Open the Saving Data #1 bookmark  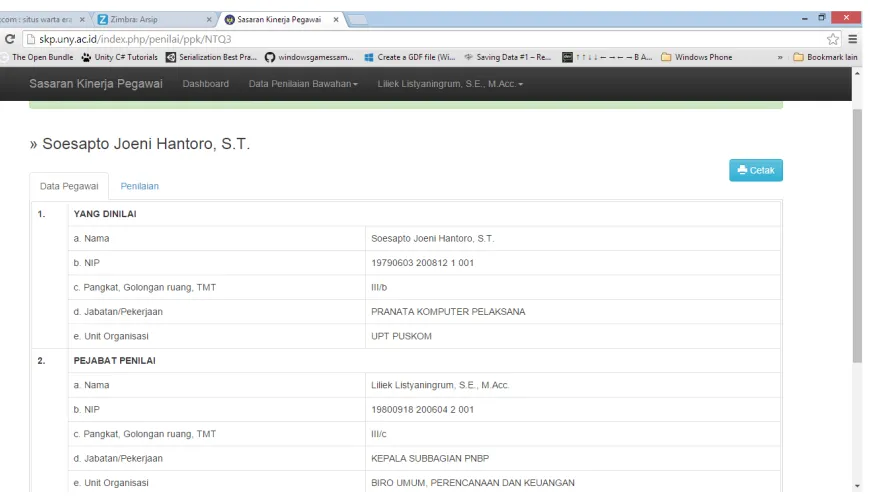(508, 57)
